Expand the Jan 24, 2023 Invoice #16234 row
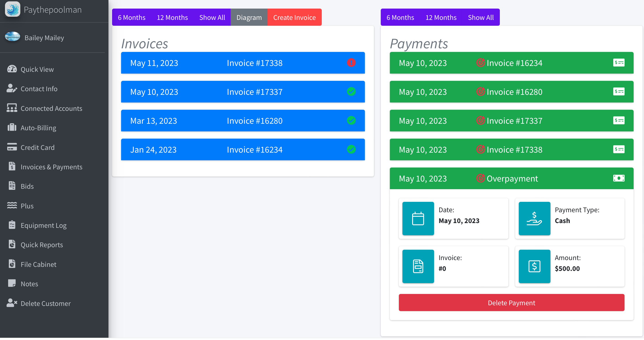Screen dimensions: 644x340 pos(242,150)
